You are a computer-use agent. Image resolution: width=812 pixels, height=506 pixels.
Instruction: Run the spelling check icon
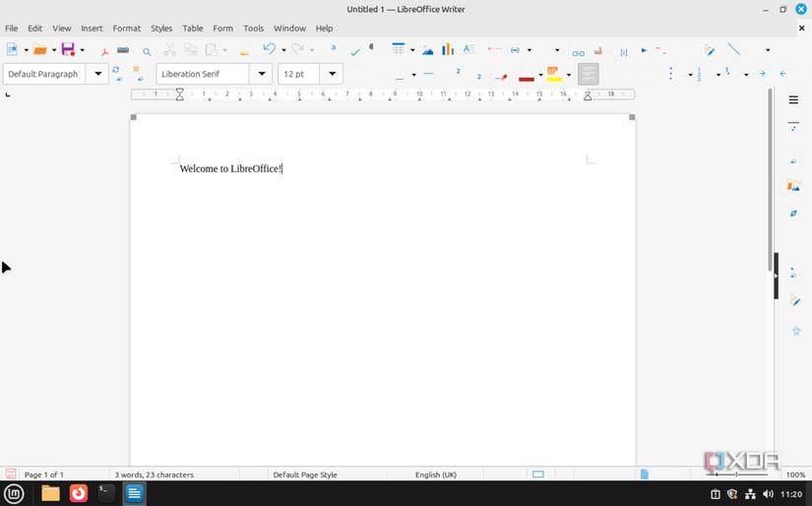click(x=354, y=52)
